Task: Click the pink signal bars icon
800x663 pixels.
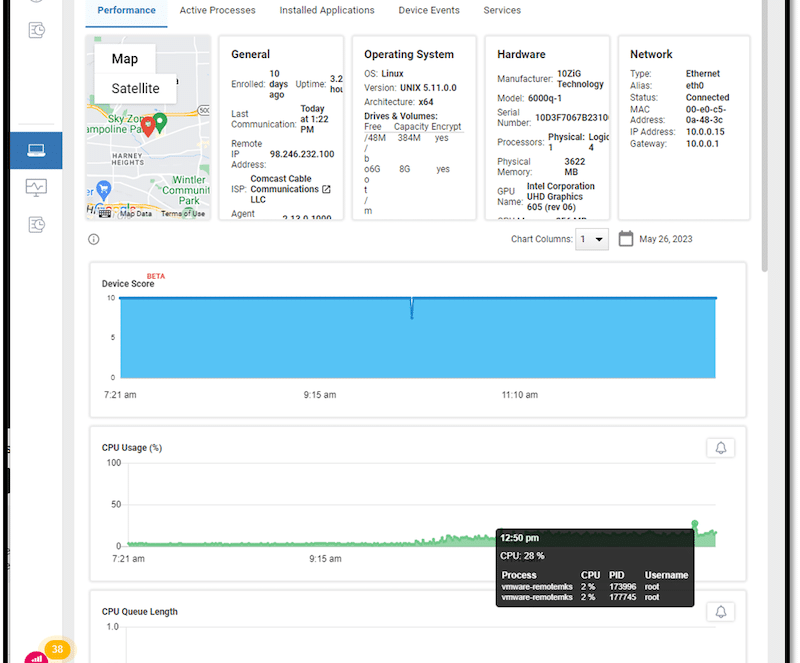Action: click(36, 658)
